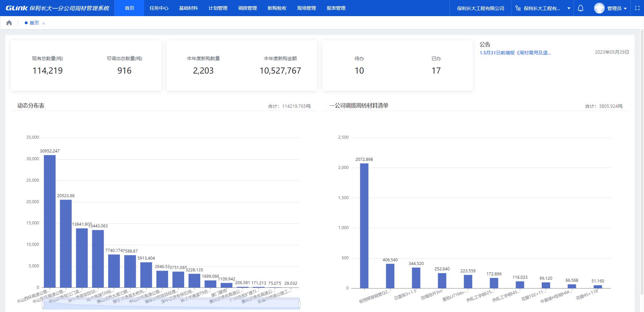Click the 7740.174 bar in distribution chart

(114, 271)
